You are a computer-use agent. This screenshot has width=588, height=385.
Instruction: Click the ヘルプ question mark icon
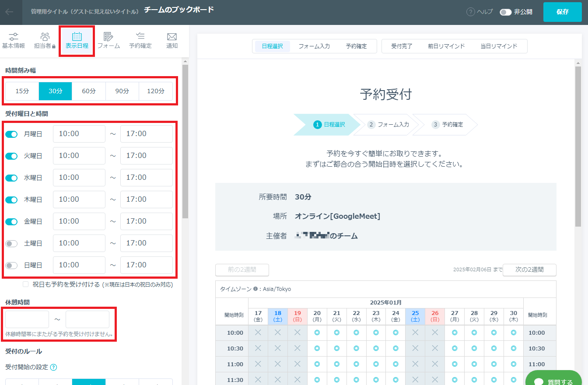471,12
